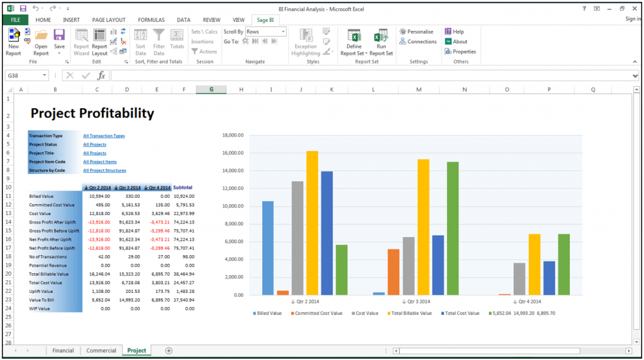
Task: Open the Edit group dialog launcher
Action: [126, 62]
